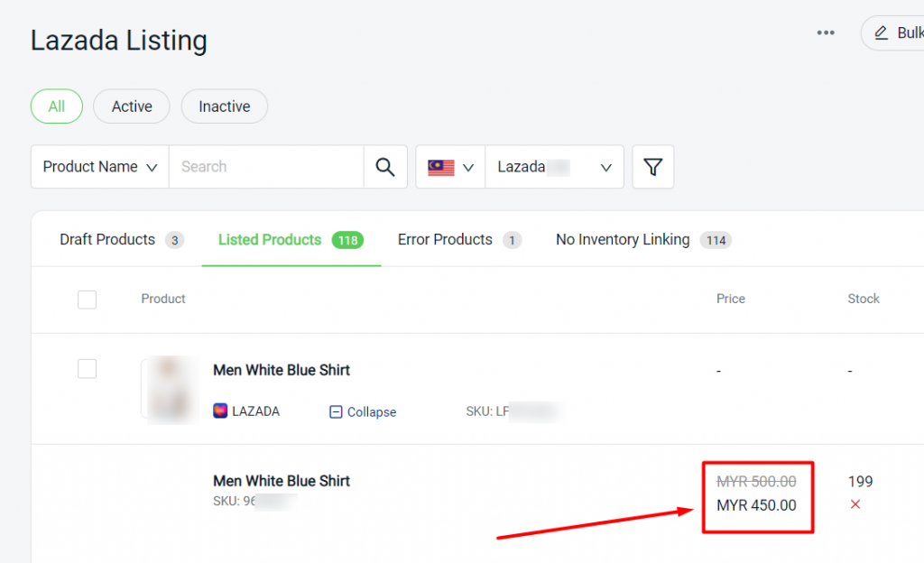Viewport: 924px width, 563px height.
Task: Click the Lazada Listing page title
Action: pyautogui.click(x=119, y=41)
